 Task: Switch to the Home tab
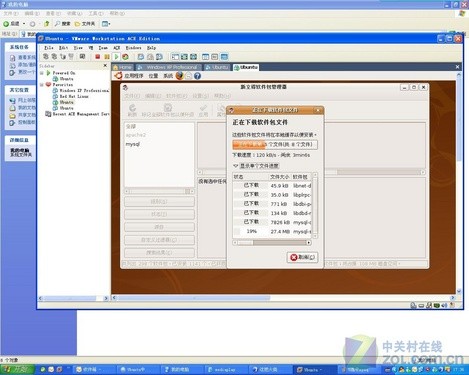click(122, 67)
